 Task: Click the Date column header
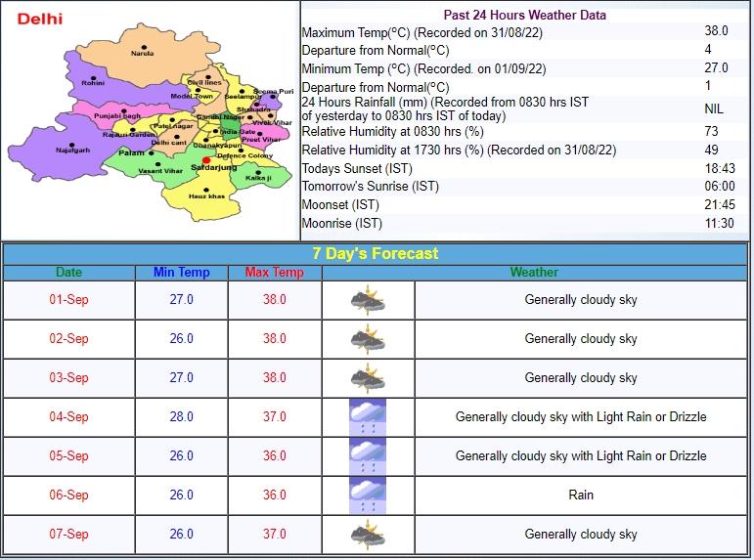[x=68, y=272]
